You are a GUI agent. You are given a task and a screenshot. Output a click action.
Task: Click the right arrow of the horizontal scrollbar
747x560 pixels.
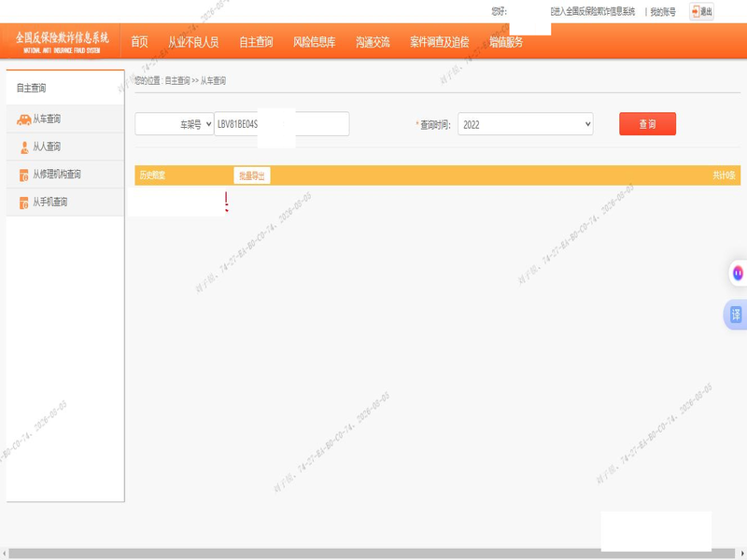pyautogui.click(x=742, y=553)
